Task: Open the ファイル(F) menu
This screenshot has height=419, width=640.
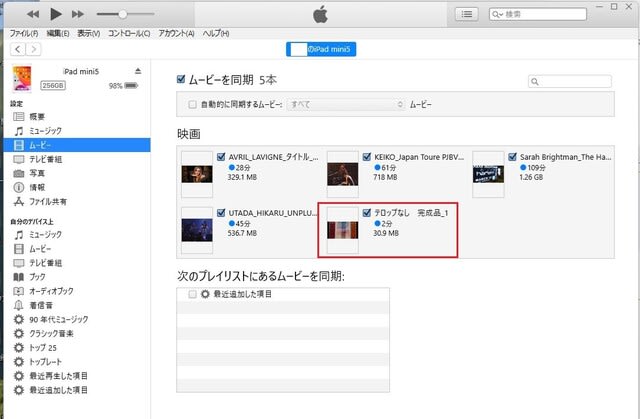Action: pos(24,33)
